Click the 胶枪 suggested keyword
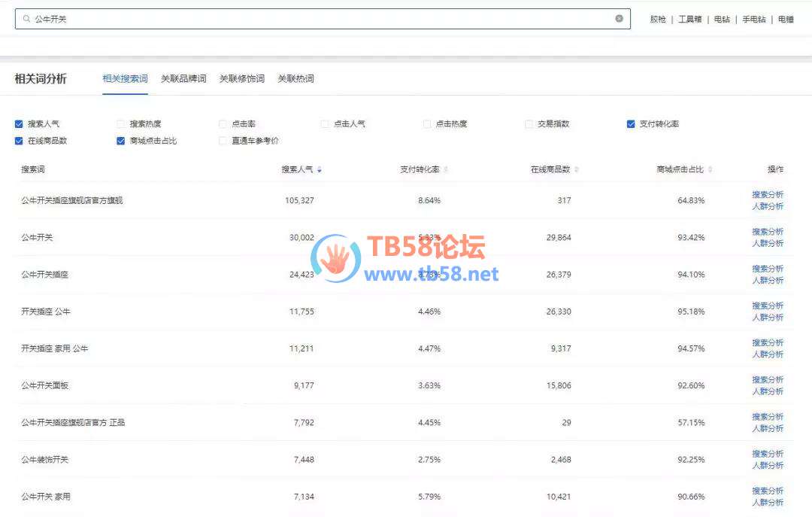 tap(658, 20)
